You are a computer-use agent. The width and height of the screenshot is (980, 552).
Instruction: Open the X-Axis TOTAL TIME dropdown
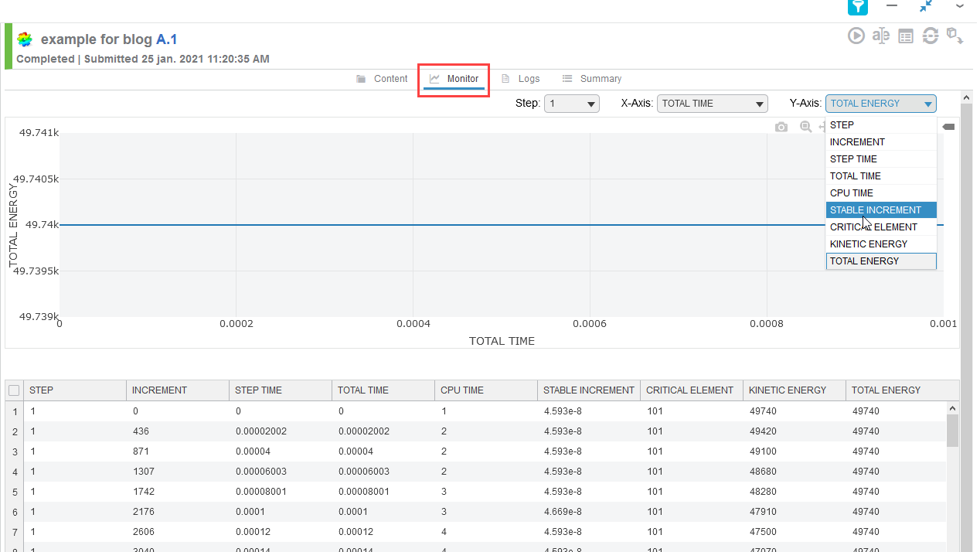(712, 104)
